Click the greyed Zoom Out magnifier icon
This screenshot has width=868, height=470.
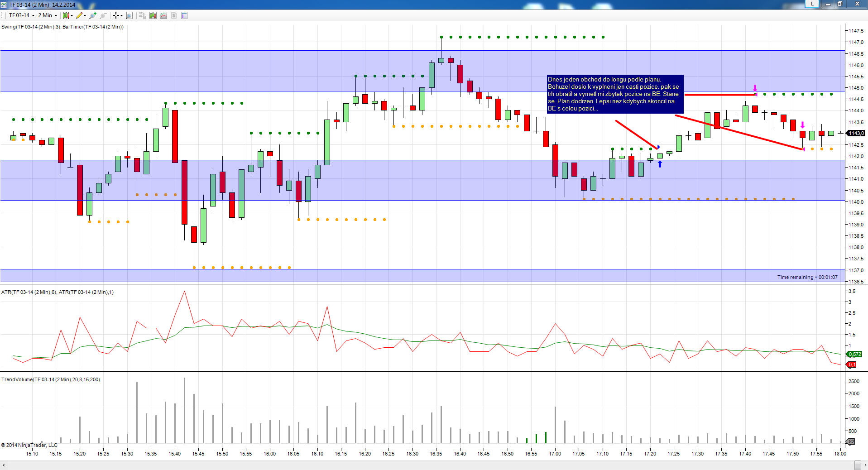(103, 15)
